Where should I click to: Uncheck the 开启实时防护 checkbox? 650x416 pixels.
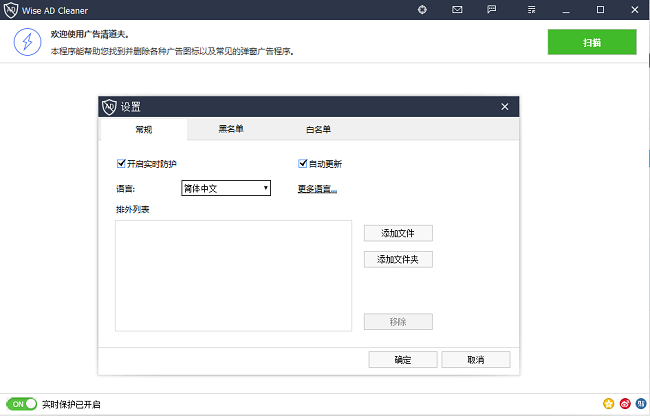tap(121, 164)
